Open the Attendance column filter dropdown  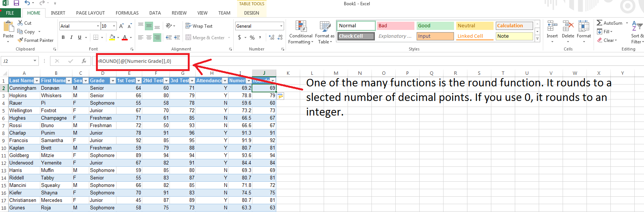coord(225,80)
